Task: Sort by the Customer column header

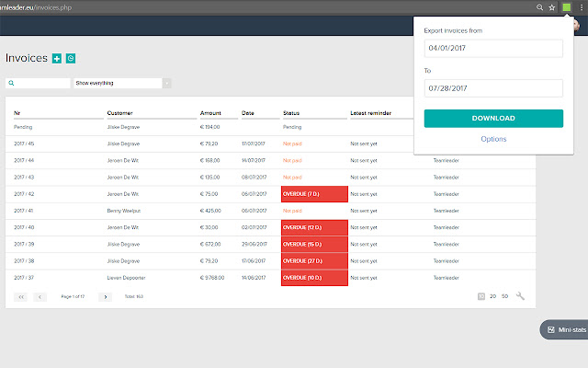Action: tap(119, 113)
